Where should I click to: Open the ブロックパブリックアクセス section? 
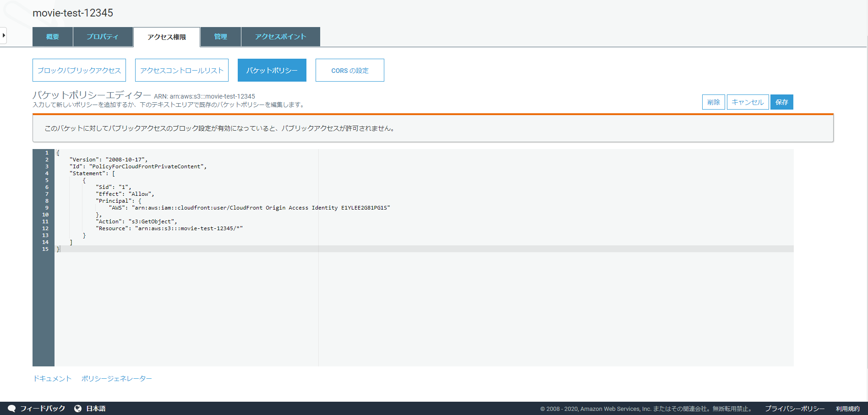coord(79,70)
